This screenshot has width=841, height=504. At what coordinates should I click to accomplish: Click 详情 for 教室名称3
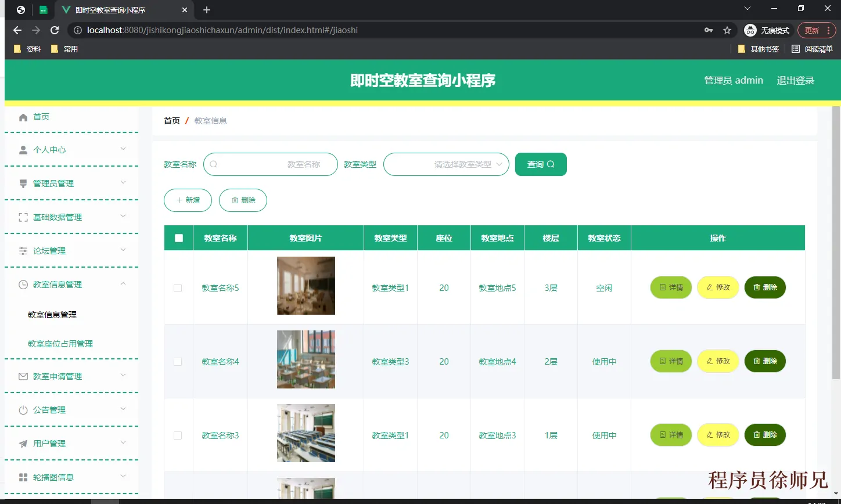pyautogui.click(x=671, y=435)
